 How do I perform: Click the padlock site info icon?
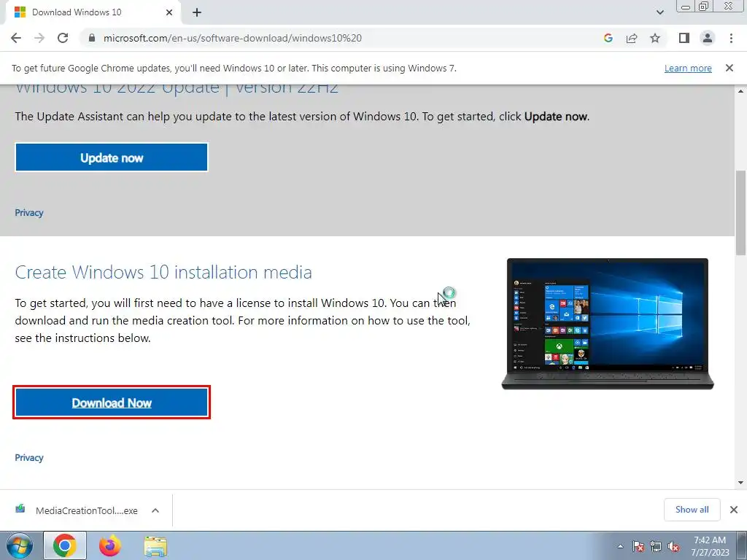pyautogui.click(x=92, y=38)
